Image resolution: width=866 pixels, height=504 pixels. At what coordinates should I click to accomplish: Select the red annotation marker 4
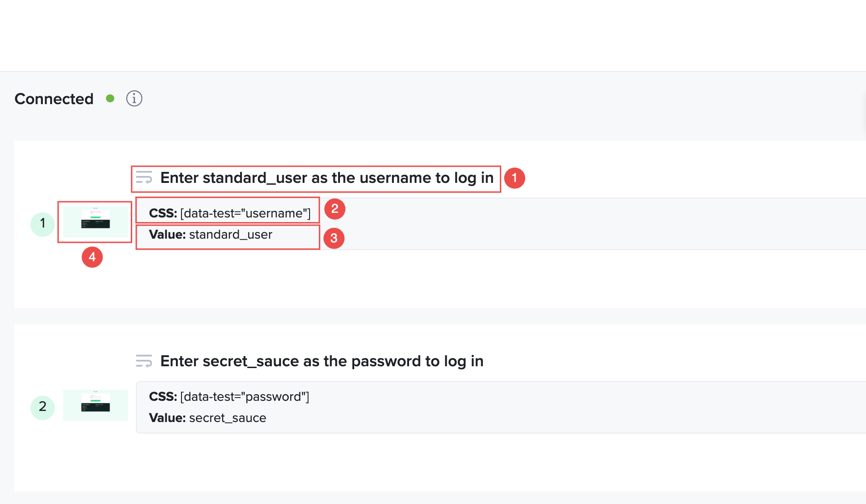coord(92,257)
